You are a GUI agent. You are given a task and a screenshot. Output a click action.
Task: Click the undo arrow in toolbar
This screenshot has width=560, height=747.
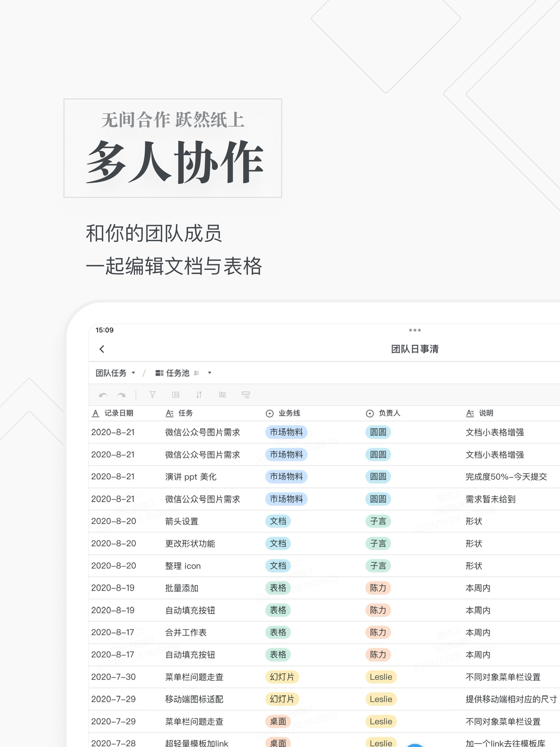pos(103,395)
